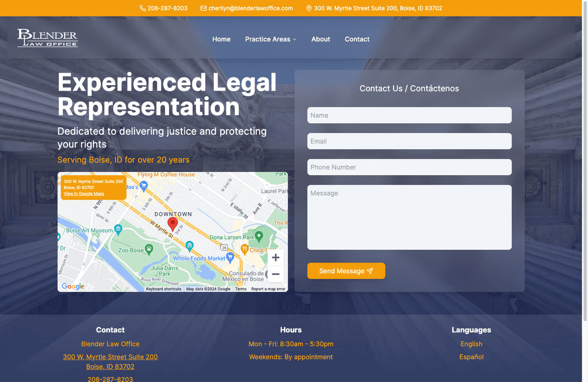Click the Message text area
The image size is (588, 382).
409,217
